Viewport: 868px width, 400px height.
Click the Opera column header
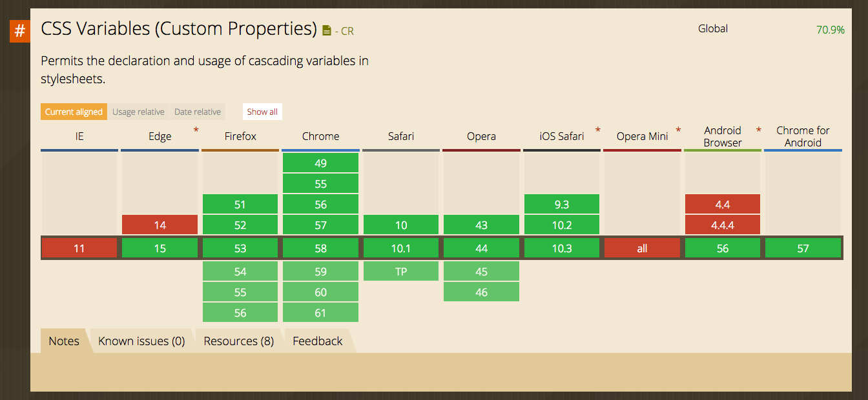(481, 136)
